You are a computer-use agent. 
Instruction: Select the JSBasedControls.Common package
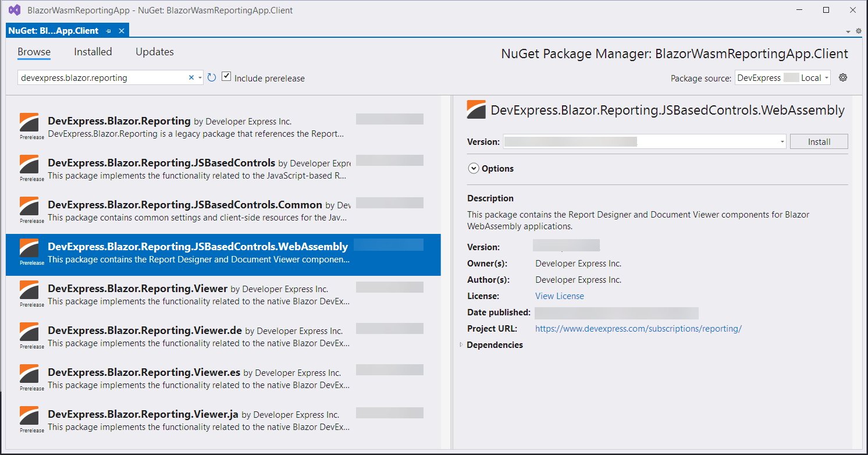[223, 211]
